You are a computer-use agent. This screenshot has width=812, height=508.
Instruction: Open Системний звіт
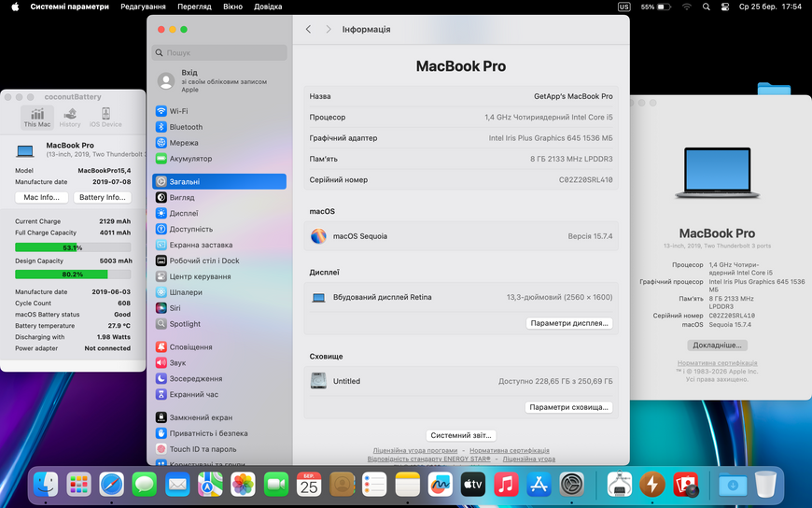(461, 435)
